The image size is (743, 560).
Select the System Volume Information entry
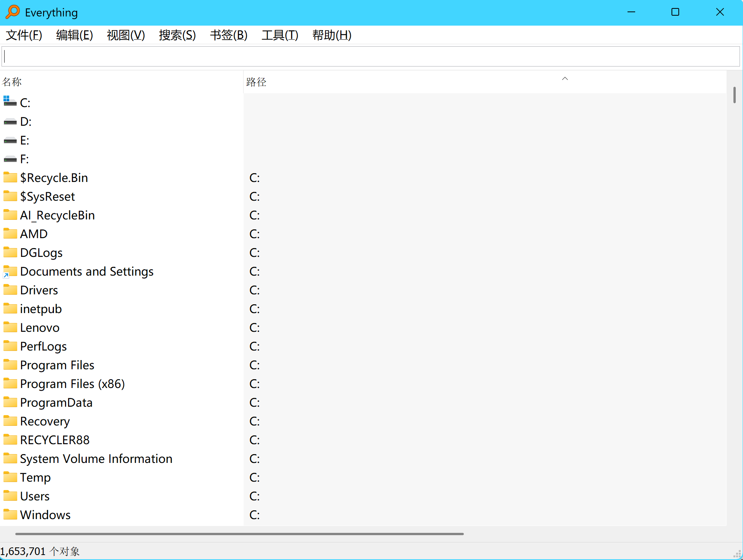click(96, 459)
